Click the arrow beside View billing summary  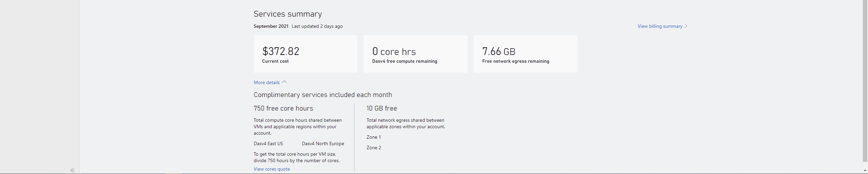(x=686, y=26)
